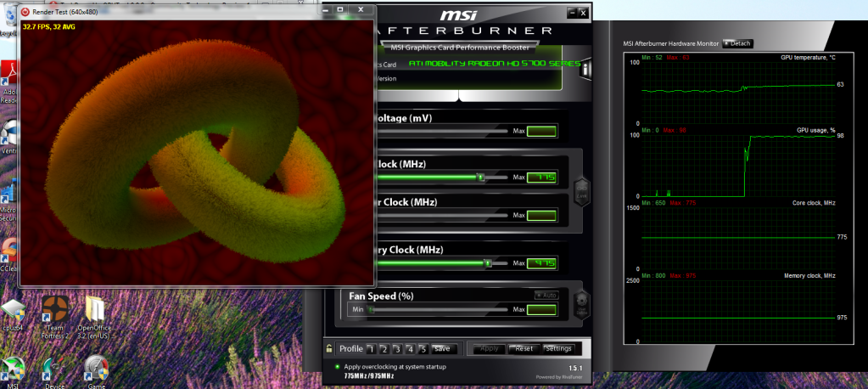Click the 'Fan Speed (%)' label
This screenshot has height=389, width=868.
(x=381, y=296)
